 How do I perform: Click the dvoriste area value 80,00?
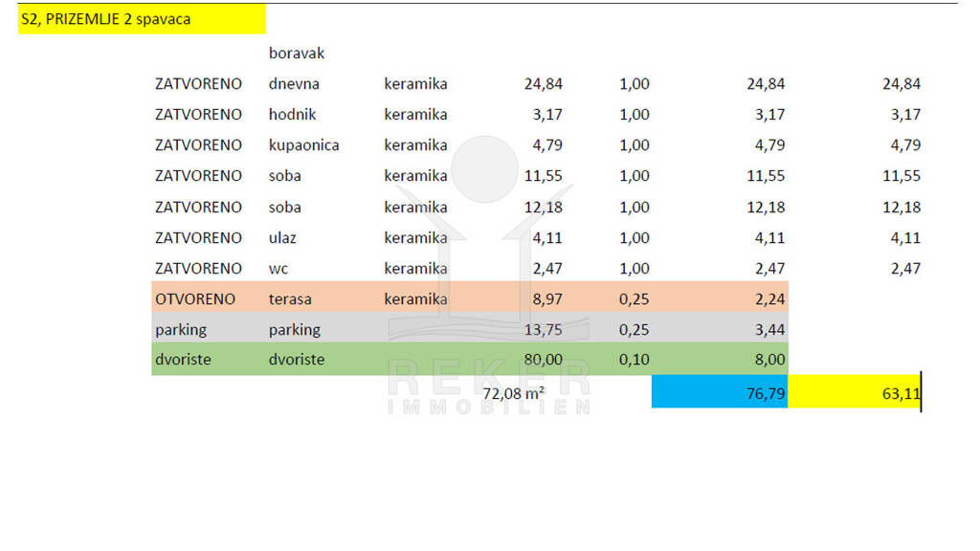coord(543,360)
